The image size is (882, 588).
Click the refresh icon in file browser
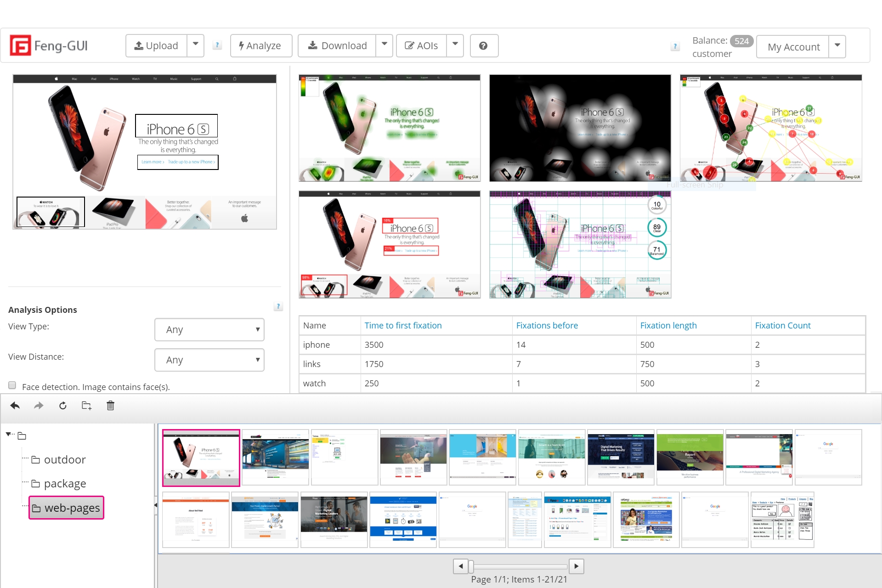tap(63, 406)
